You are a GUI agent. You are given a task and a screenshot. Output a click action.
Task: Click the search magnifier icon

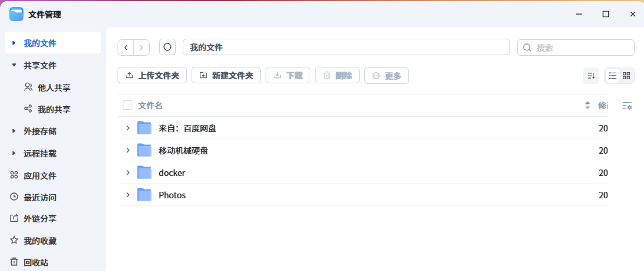tap(527, 48)
